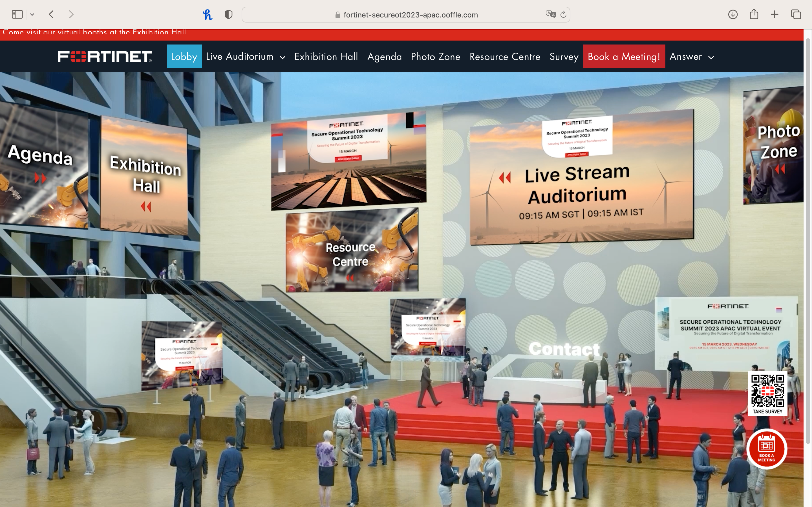Select the Lobby tab

tap(184, 57)
